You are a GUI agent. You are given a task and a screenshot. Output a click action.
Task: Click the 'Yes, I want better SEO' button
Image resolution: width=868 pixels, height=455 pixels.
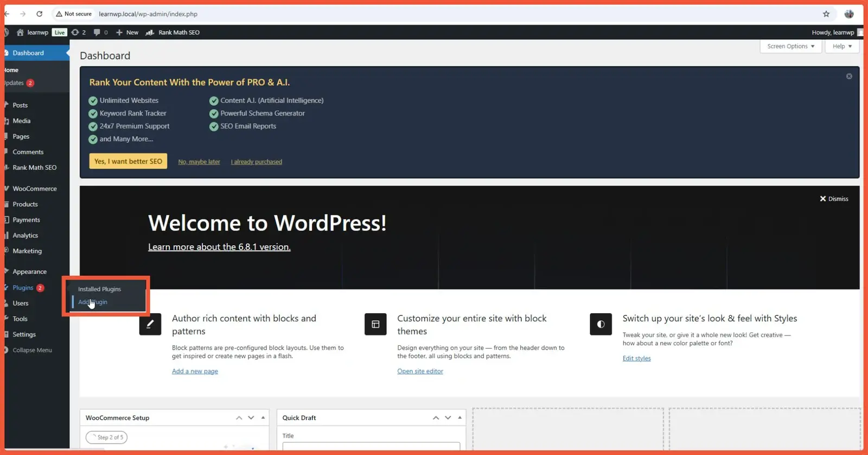pyautogui.click(x=128, y=161)
